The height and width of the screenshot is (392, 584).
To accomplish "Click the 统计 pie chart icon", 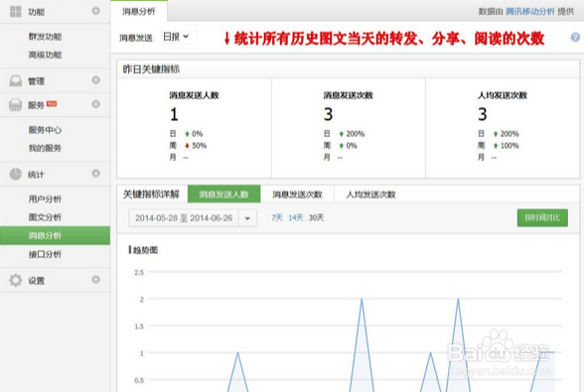I will pyautogui.click(x=16, y=174).
